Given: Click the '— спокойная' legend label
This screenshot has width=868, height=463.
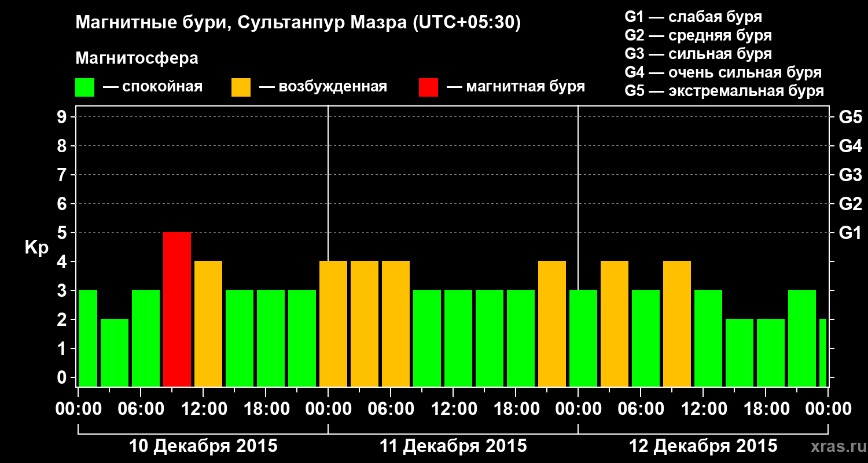Looking at the screenshot, I should click(153, 87).
